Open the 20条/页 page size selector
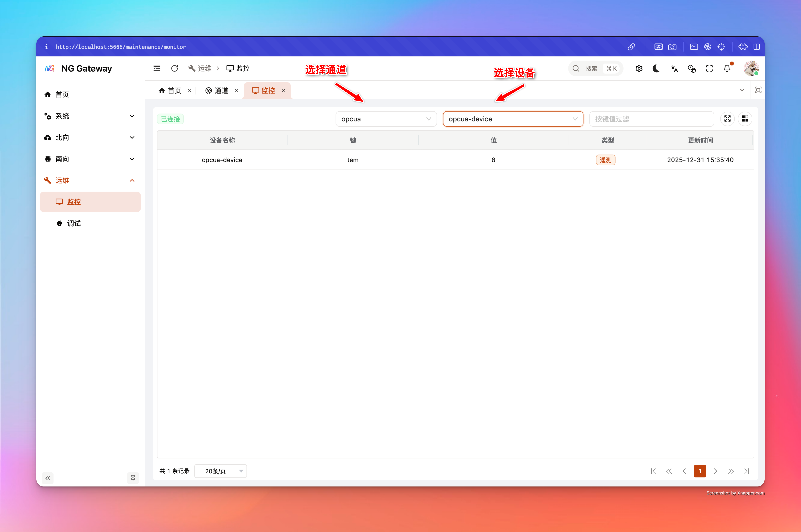801x532 pixels. tap(220, 471)
